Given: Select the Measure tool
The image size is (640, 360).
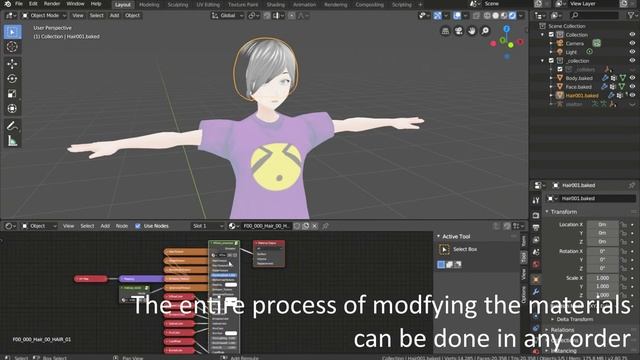Looking at the screenshot, I should pyautogui.click(x=12, y=141).
